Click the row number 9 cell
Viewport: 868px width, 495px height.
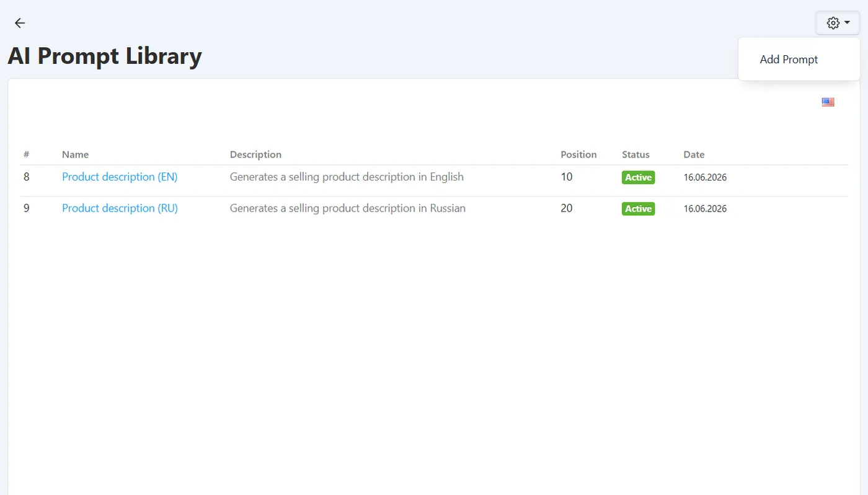click(27, 208)
